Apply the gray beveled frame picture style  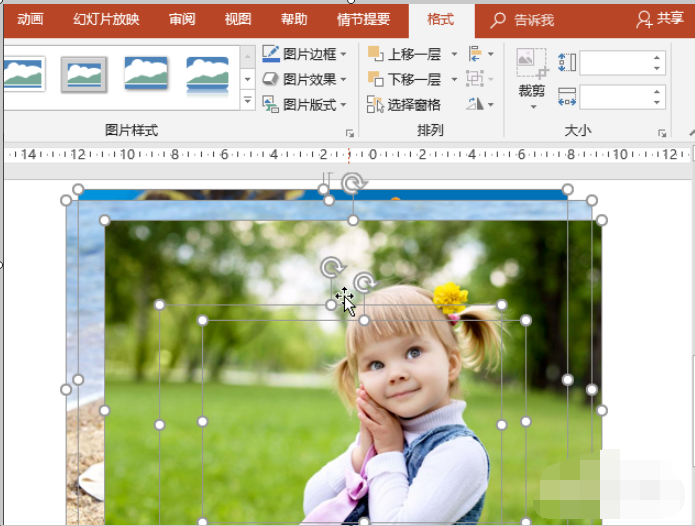pyautogui.click(x=84, y=74)
